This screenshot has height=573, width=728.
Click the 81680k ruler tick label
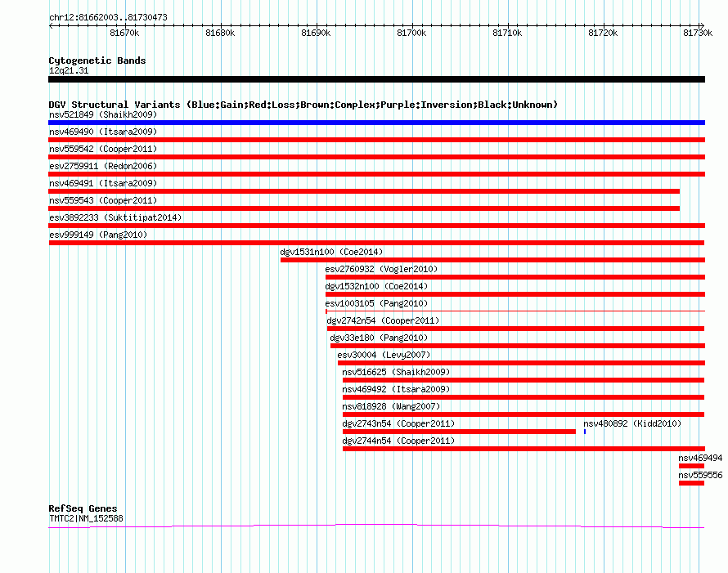[x=220, y=33]
